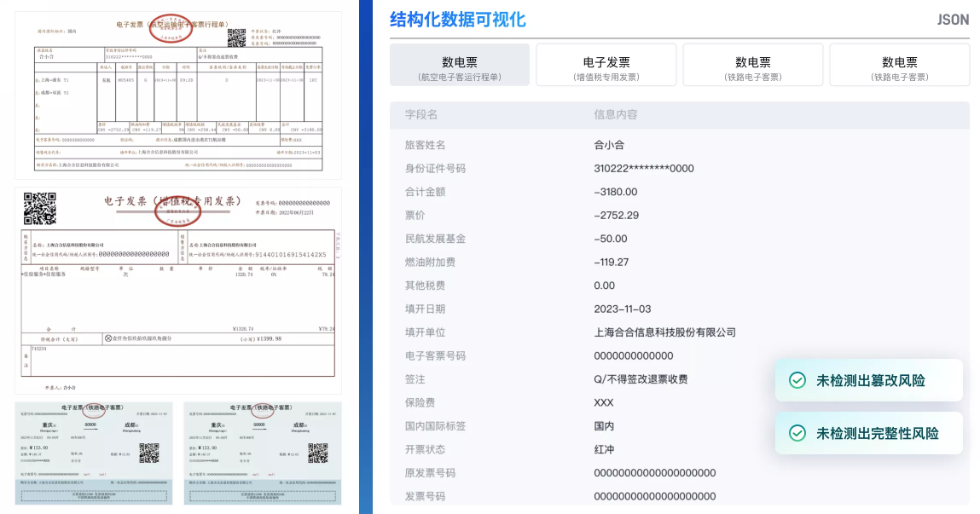Screen dimensions: 980x514
Task: Click the QR code on the left railway e-ticket
Action: [x=149, y=453]
